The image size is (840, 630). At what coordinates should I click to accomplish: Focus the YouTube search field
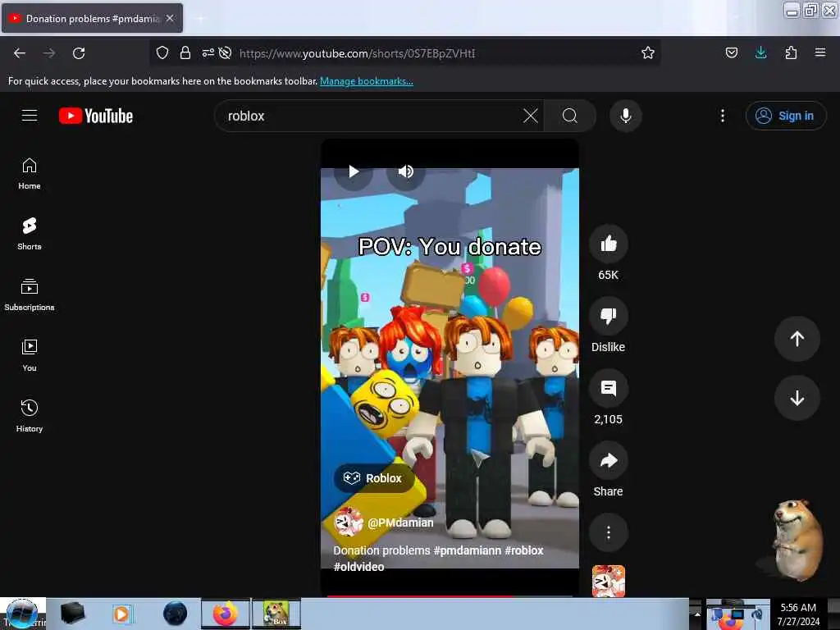tap(370, 116)
